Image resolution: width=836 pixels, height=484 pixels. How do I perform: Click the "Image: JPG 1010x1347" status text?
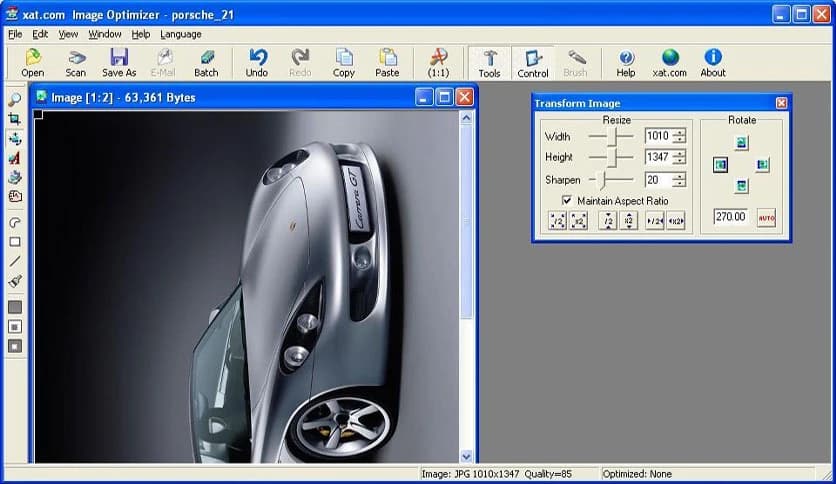click(x=470, y=474)
